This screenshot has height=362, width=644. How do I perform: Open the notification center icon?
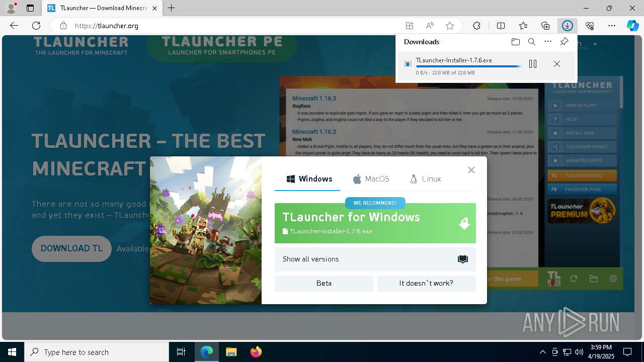coord(627,352)
